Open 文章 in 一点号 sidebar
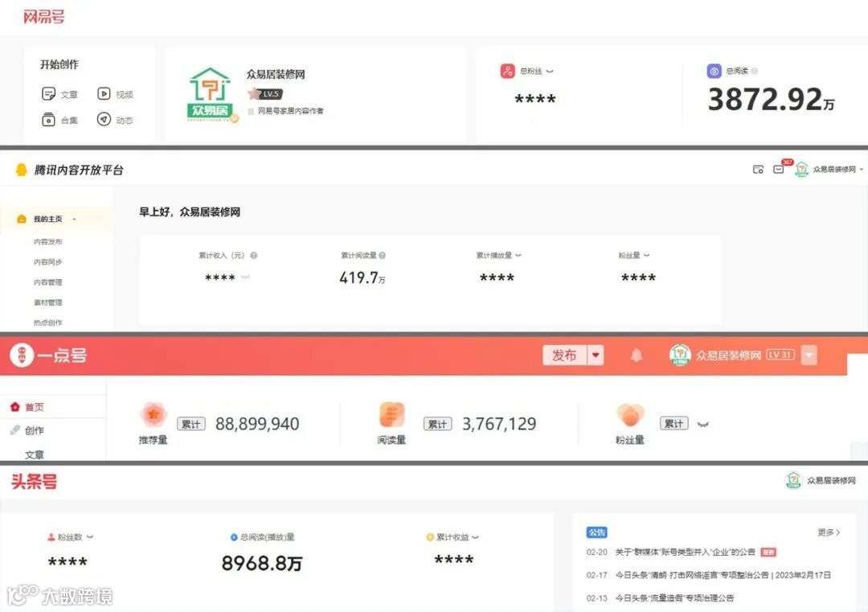Viewport: 868px width, 612px height. [x=35, y=454]
